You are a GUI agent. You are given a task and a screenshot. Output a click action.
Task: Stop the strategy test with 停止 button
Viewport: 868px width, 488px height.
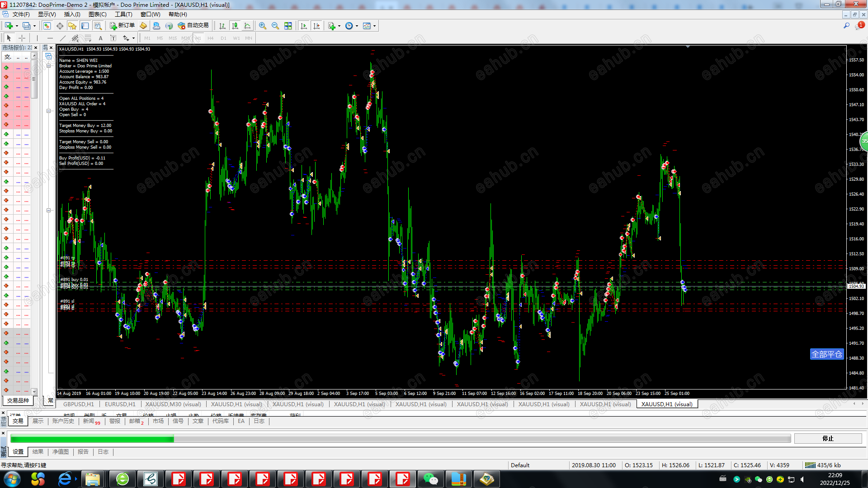click(827, 438)
